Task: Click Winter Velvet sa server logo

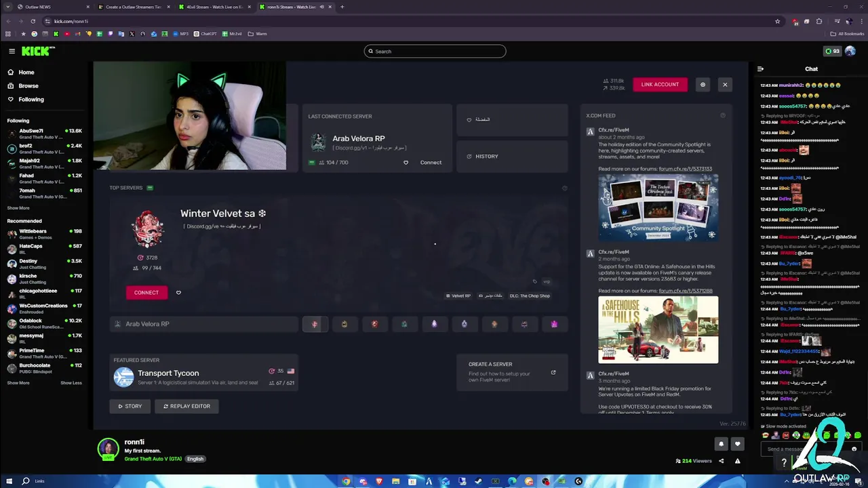Action: point(147,229)
